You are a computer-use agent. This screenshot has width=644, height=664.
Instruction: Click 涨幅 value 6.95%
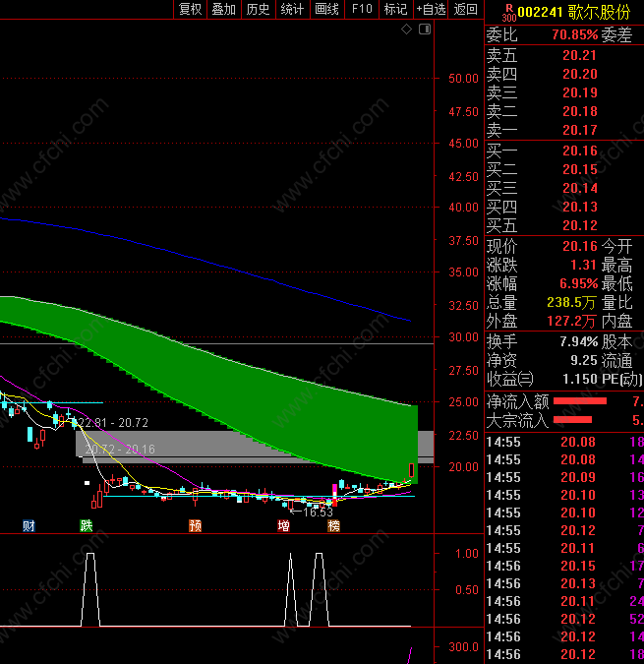pyautogui.click(x=578, y=283)
